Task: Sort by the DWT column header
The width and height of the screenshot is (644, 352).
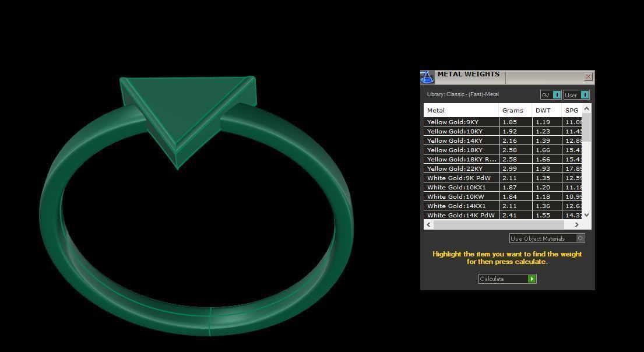Action: pos(547,110)
